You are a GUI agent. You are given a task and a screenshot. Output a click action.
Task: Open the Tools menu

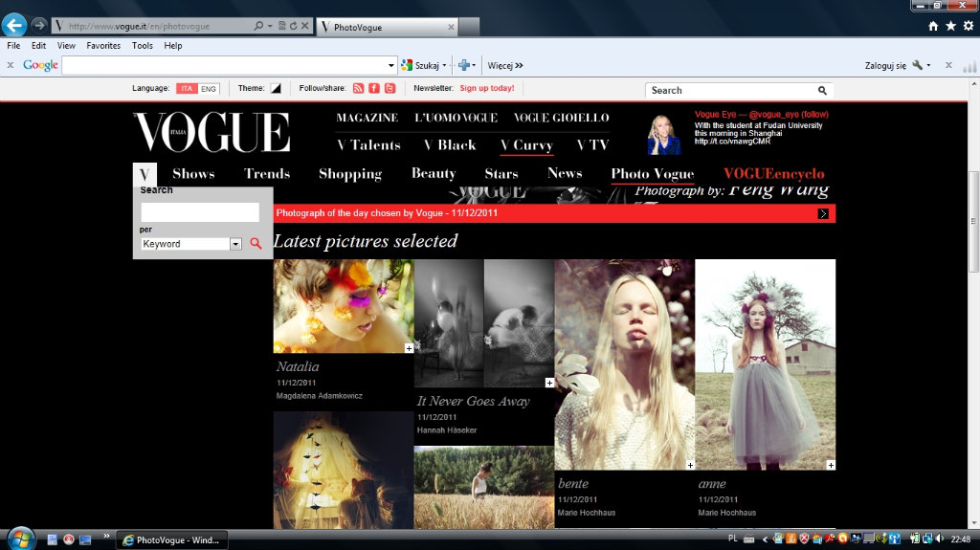142,46
